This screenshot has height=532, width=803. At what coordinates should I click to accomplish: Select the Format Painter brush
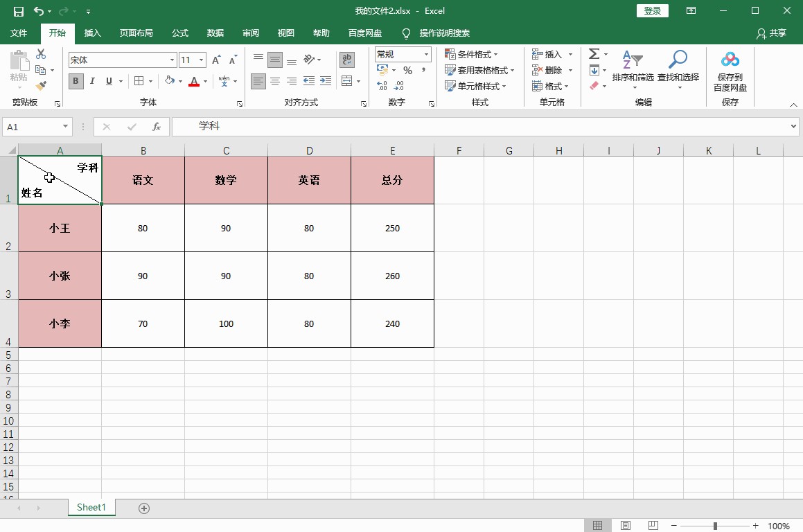41,85
